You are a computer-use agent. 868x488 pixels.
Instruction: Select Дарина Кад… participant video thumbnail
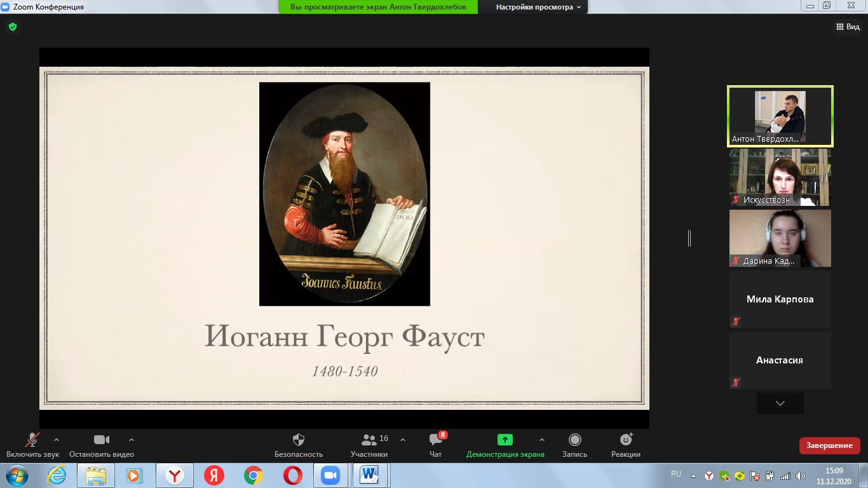[x=780, y=238]
